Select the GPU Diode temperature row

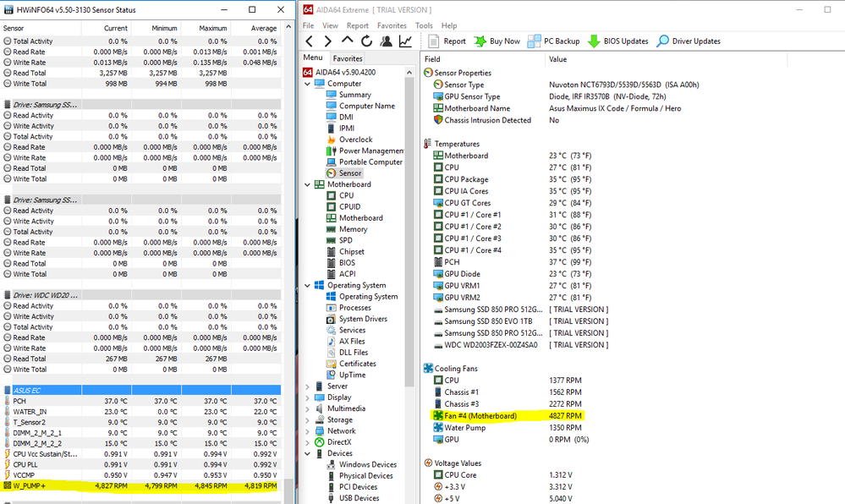(512, 274)
